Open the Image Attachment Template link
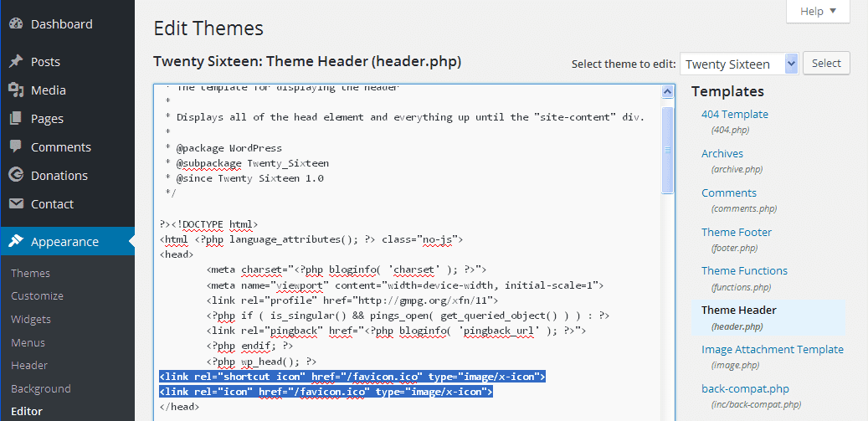Screen dimensions: 868x421 click(x=772, y=349)
